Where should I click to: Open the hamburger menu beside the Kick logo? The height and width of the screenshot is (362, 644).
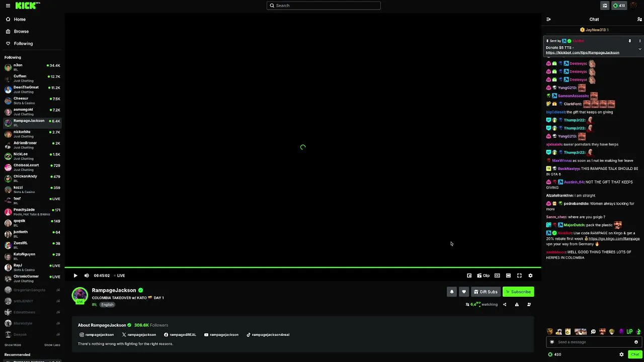point(8,6)
